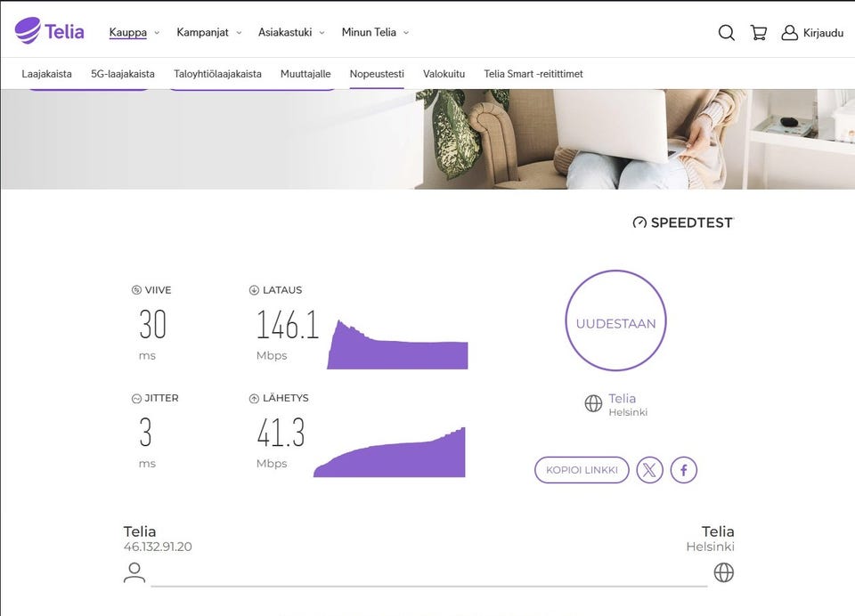The width and height of the screenshot is (855, 616).
Task: Open the Kauppa menu
Action: (127, 33)
